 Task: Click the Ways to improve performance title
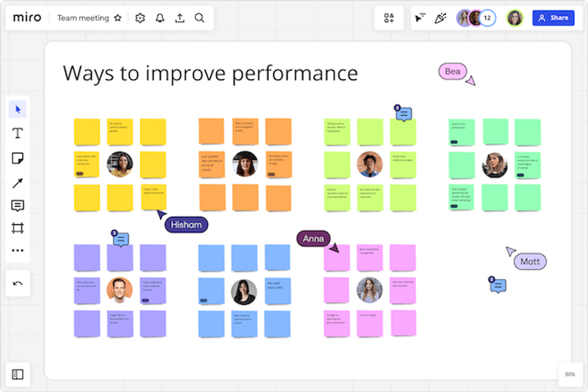point(210,74)
